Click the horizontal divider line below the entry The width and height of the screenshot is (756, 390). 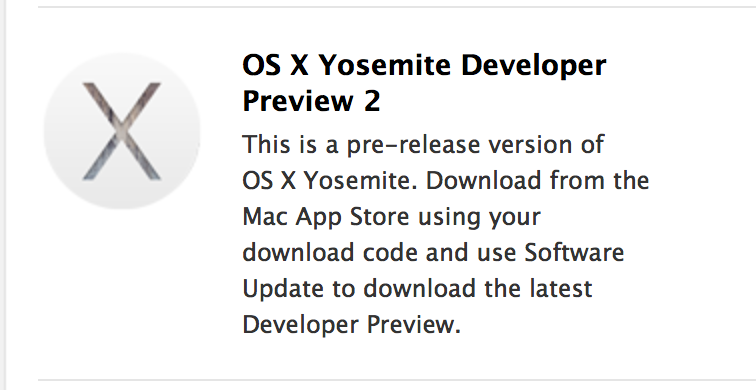397,379
